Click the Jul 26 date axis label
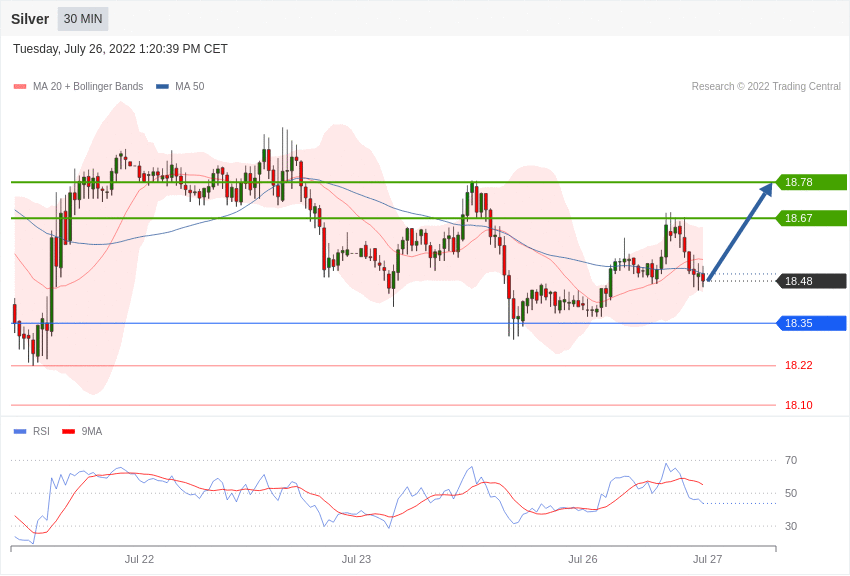The image size is (850, 576). [583, 559]
